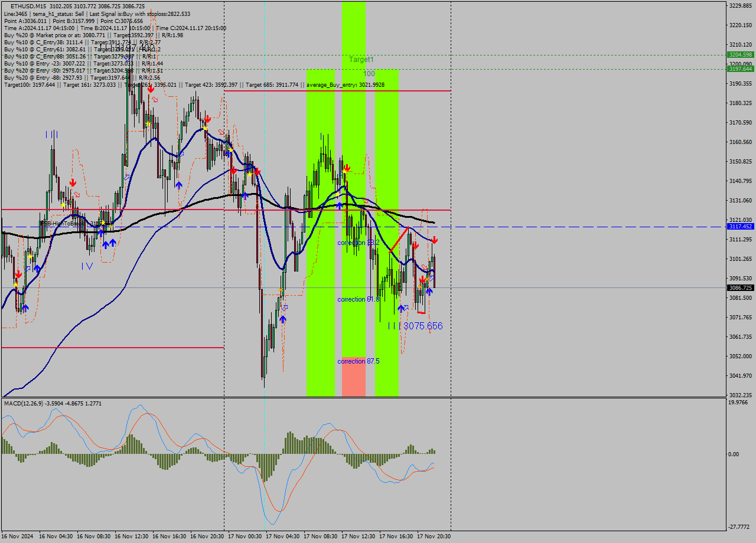
Task: Click the 3140.795 price axis label
Action: pyautogui.click(x=740, y=181)
